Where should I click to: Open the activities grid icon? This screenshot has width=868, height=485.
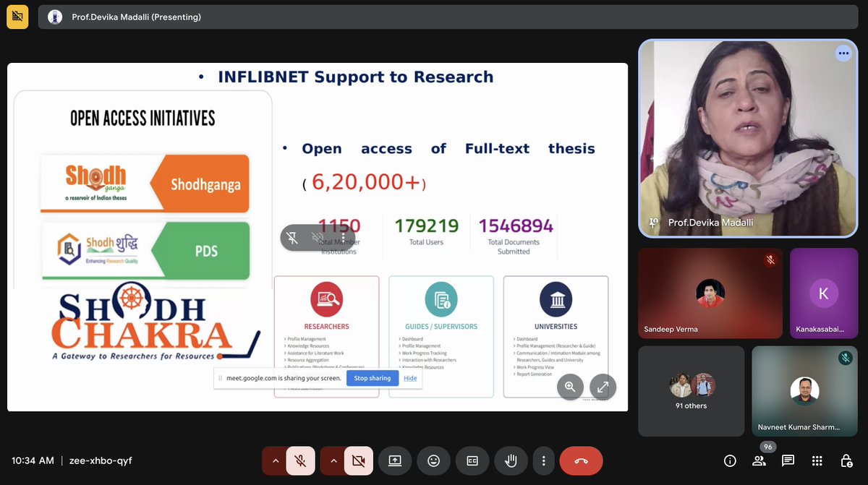click(817, 460)
